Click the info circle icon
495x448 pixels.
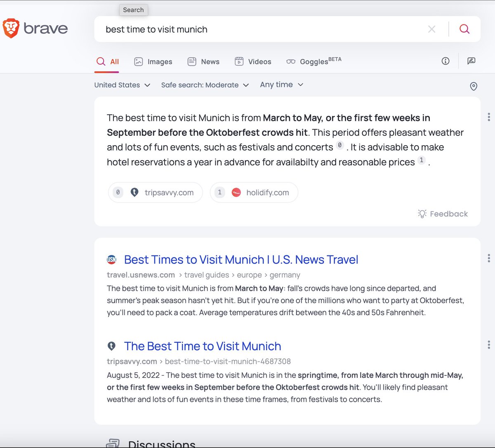tap(445, 61)
